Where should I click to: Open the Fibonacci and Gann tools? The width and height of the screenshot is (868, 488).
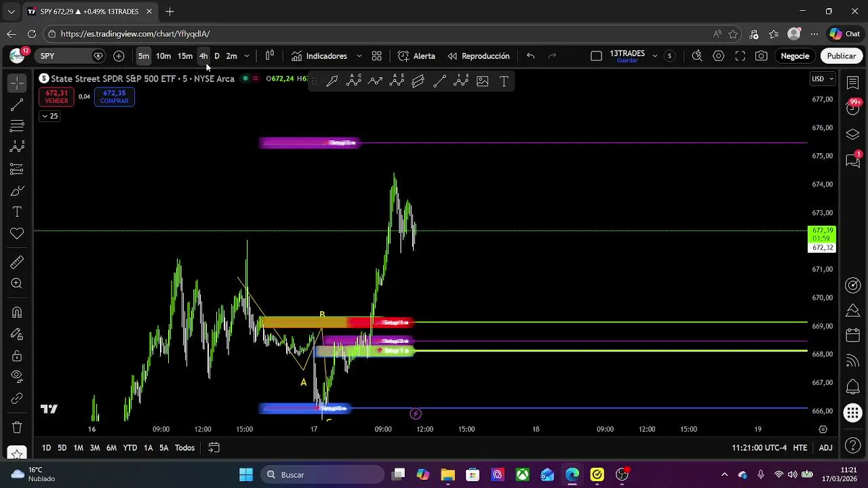click(17, 126)
